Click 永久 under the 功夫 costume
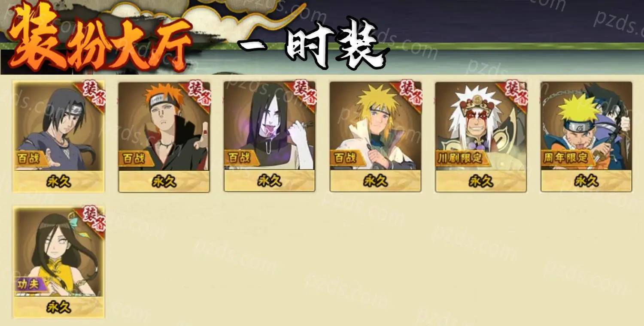This screenshot has height=326, width=644. pos(59,307)
